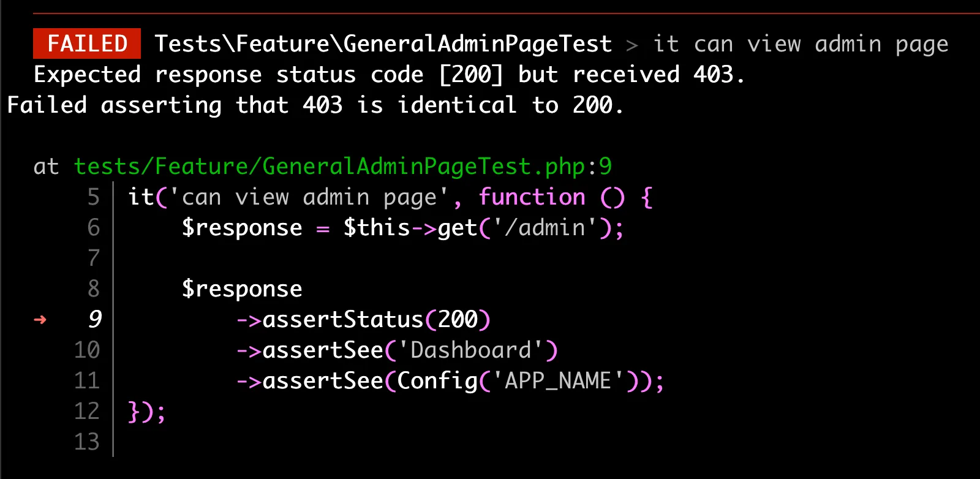Image resolution: width=980 pixels, height=479 pixels.
Task: Click the highlighted line number 9
Action: [x=94, y=319]
